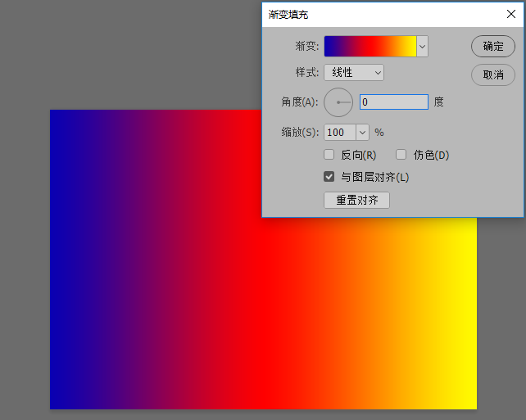Screen dimensions: 526x420
Task: Click the 角度(A) label
Action: pyautogui.click(x=299, y=102)
